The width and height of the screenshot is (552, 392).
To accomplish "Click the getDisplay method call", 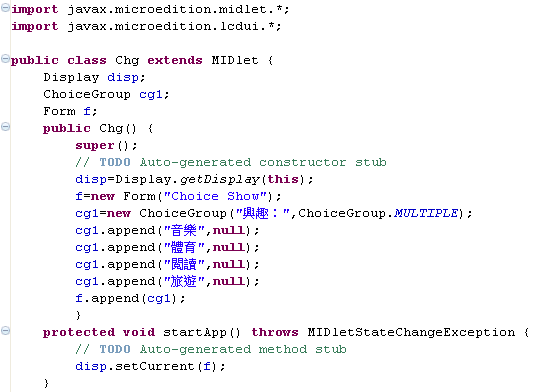I will [x=220, y=179].
